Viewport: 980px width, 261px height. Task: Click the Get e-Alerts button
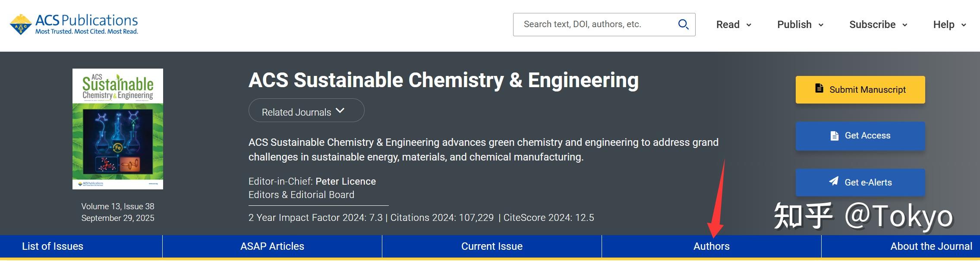click(860, 182)
